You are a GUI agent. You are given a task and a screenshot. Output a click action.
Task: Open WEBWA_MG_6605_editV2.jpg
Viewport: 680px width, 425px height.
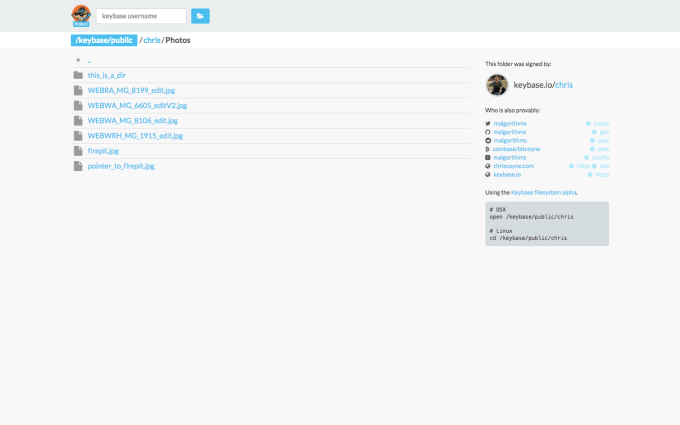pos(137,105)
